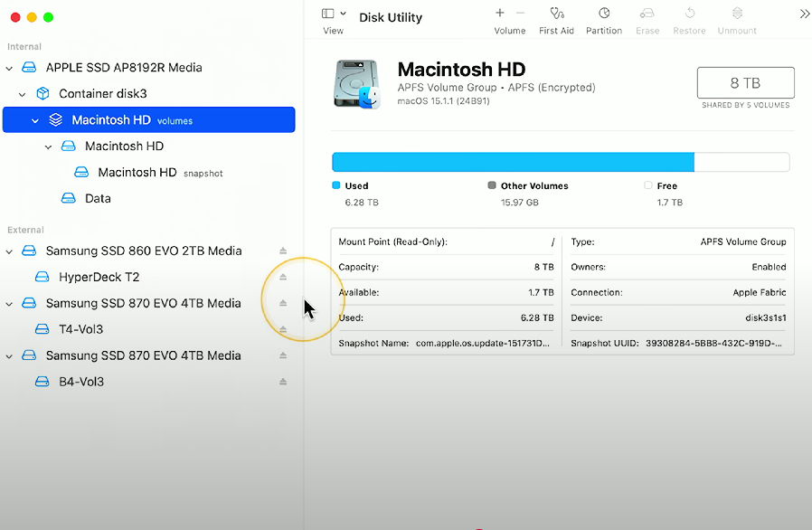
Task: Click the Add Volume plus icon
Action: click(500, 13)
